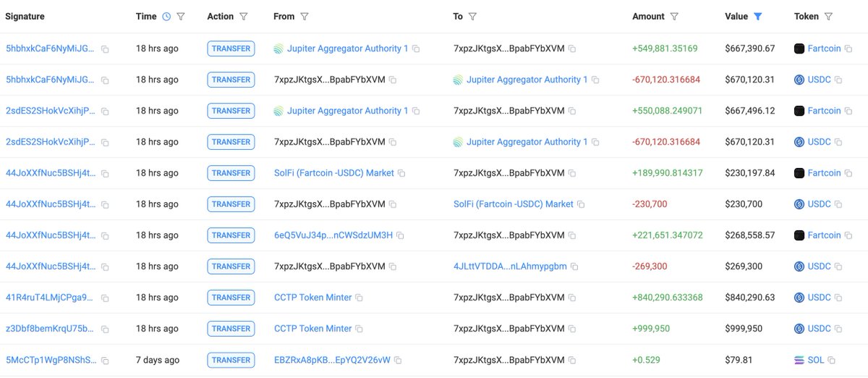Open the SolFi (Fartcoin-USDC) Market sender link
This screenshot has width=868, height=378.
[x=334, y=173]
